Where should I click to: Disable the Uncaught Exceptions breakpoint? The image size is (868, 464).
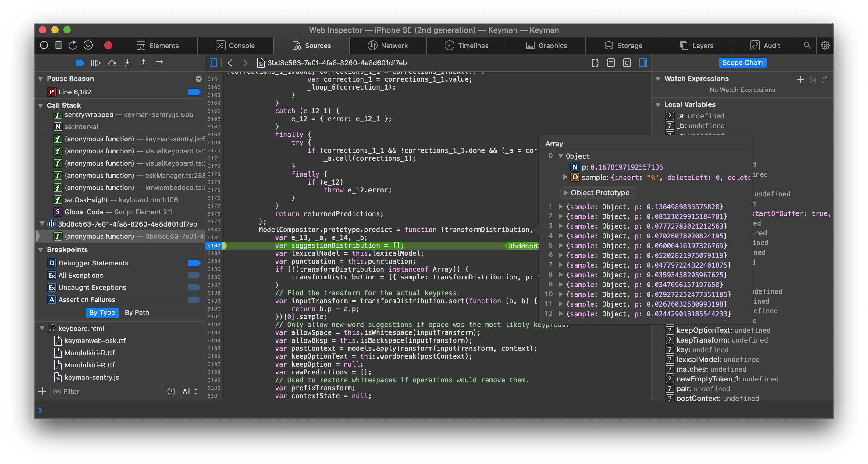coord(195,287)
